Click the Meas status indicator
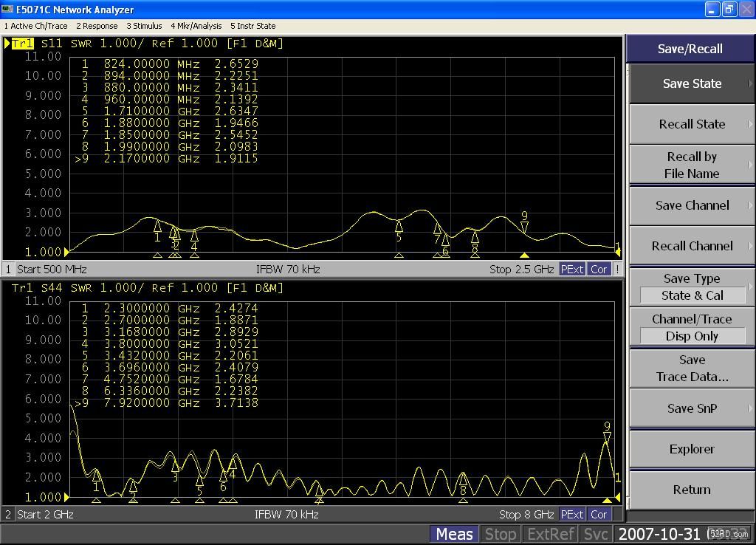This screenshot has width=756, height=545. click(x=454, y=534)
